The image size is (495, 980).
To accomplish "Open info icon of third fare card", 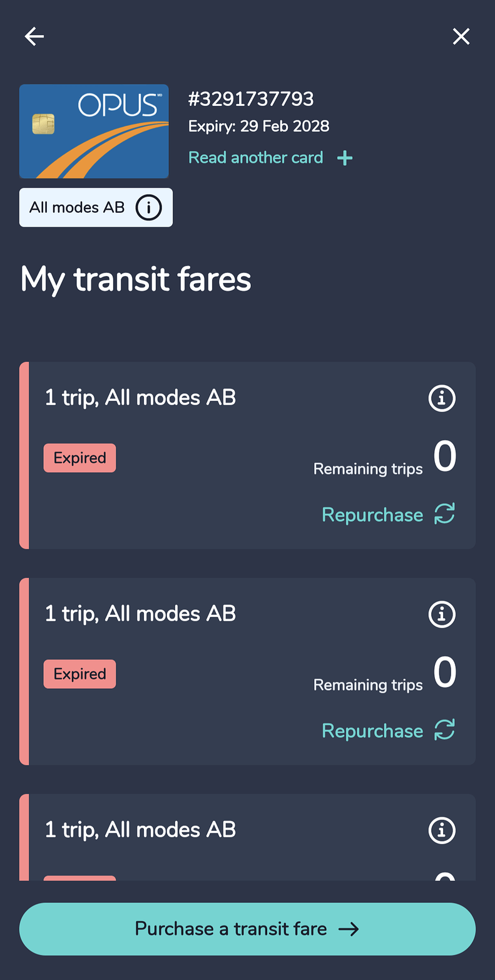I will pos(442,830).
